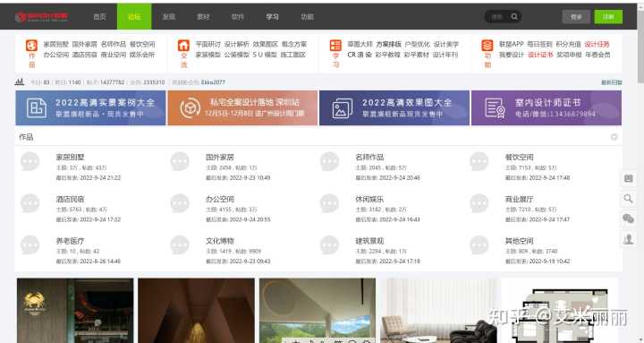Click the orange 作品 category icon
This screenshot has width=644, height=343.
click(x=31, y=46)
